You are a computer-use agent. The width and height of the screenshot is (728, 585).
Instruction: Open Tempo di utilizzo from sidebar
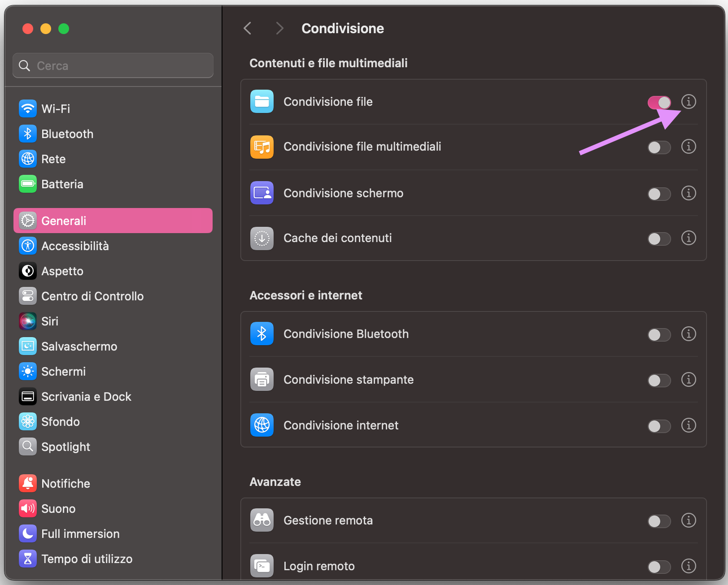click(x=28, y=559)
